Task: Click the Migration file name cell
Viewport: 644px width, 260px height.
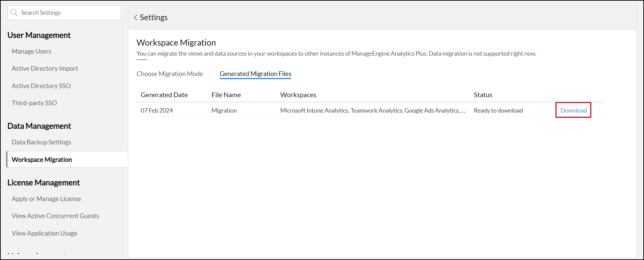Action: pyautogui.click(x=224, y=110)
